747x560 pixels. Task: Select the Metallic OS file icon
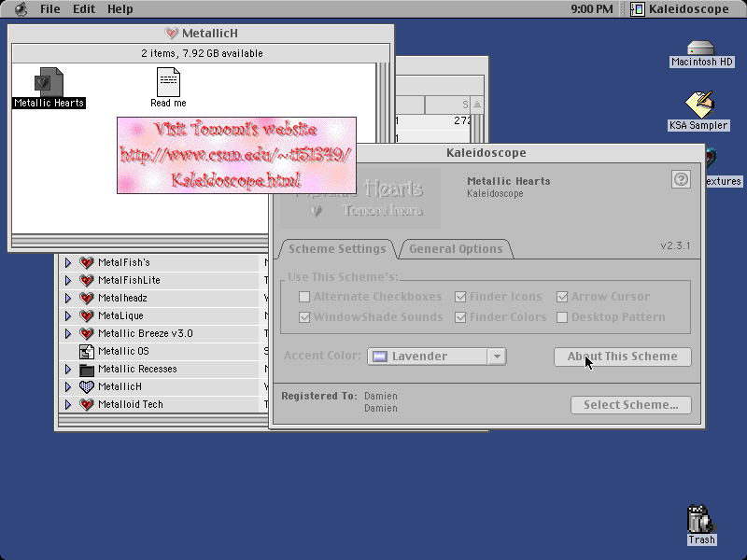[x=86, y=352]
